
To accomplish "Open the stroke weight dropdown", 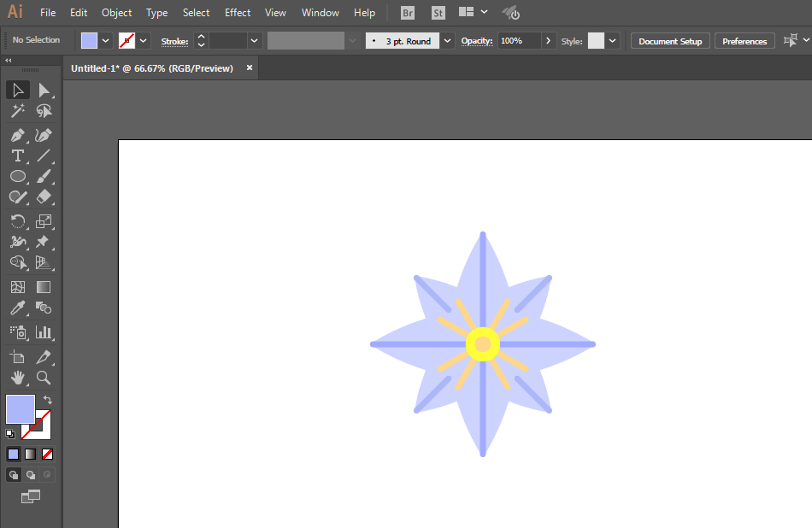I will pyautogui.click(x=254, y=40).
